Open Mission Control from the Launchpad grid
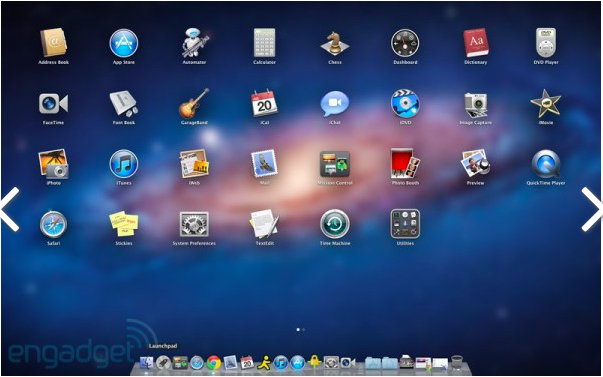603x377 pixels. coord(335,164)
